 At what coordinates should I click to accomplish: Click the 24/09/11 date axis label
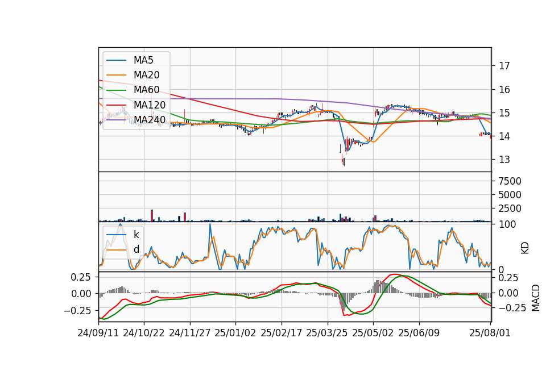point(98,333)
